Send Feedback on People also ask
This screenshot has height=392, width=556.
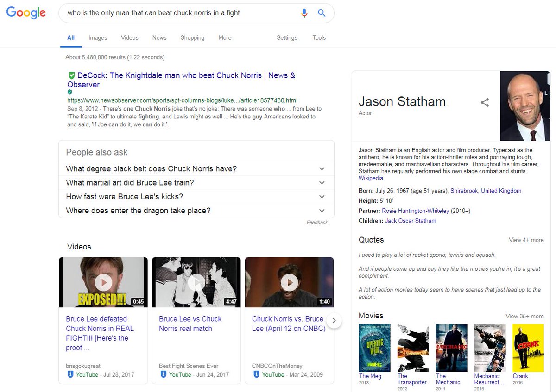pos(317,223)
